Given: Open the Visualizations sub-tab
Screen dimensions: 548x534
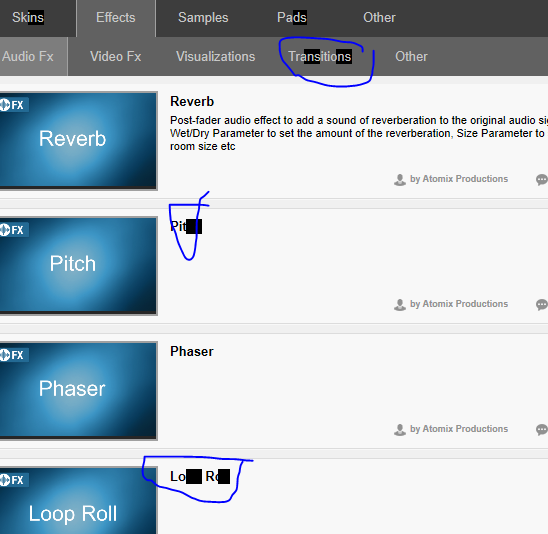Looking at the screenshot, I should tap(216, 57).
